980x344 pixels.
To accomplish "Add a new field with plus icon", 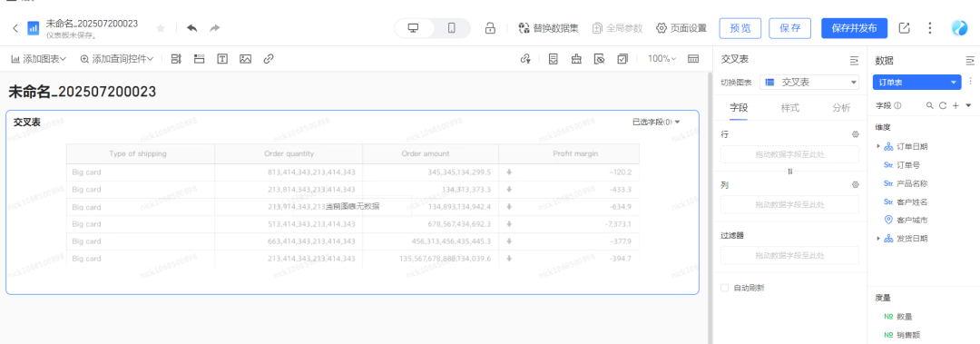I will pos(955,105).
